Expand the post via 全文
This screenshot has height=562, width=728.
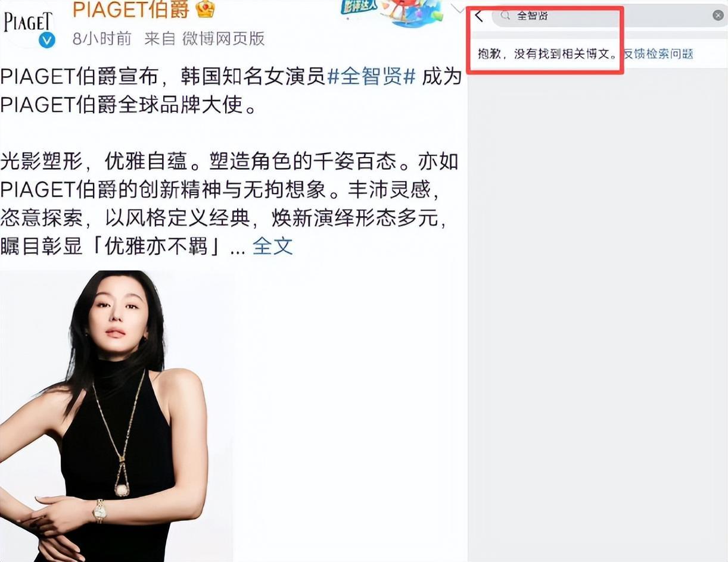tap(273, 246)
